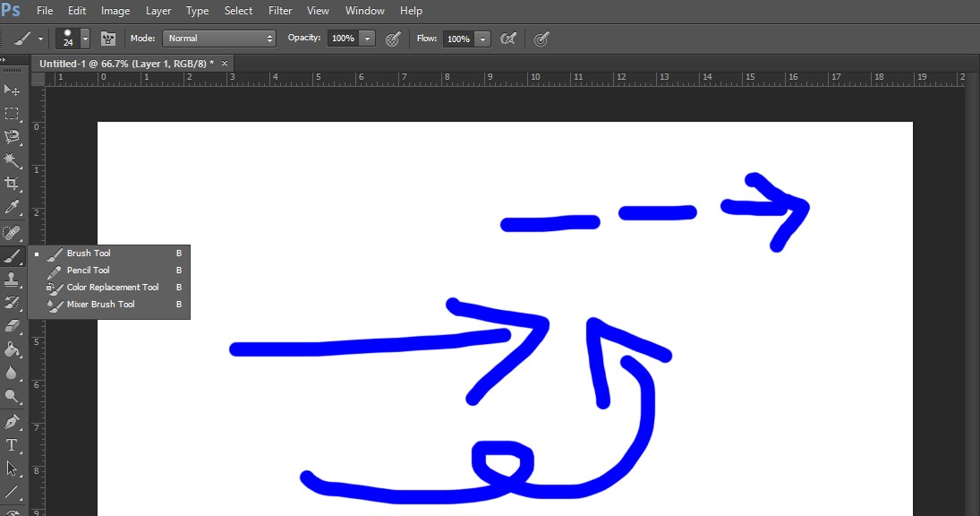Click the Flow percentage field
Viewport: 980px width, 516px height.
click(x=458, y=39)
